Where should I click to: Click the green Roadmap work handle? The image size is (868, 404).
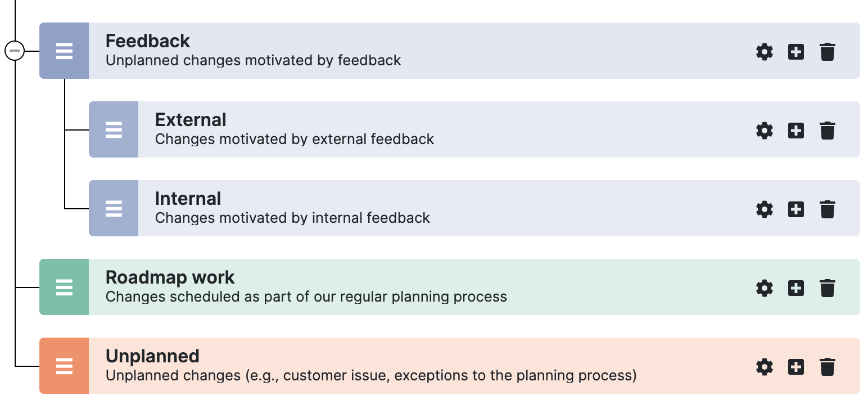click(64, 287)
